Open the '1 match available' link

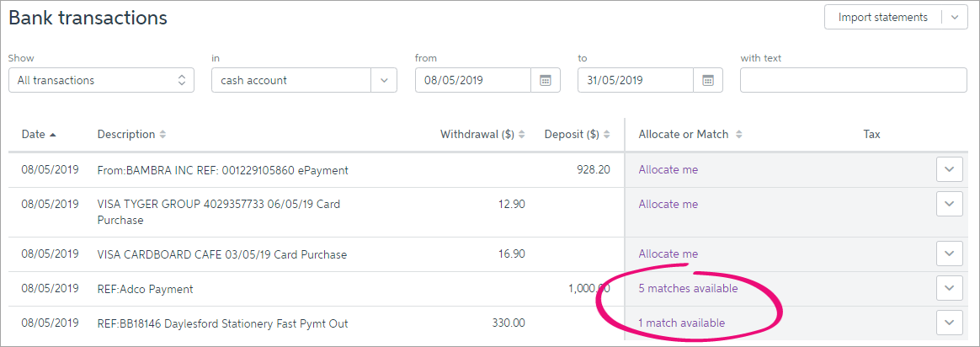[681, 323]
